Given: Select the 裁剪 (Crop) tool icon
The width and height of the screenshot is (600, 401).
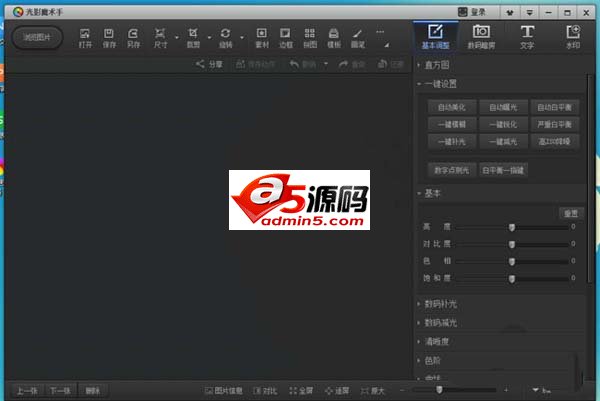Looking at the screenshot, I should click(193, 37).
